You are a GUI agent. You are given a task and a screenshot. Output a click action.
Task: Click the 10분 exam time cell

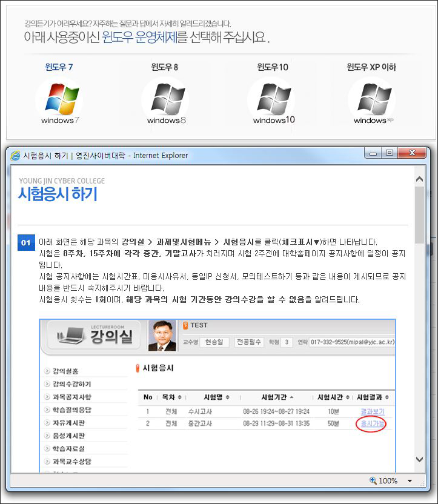333,411
